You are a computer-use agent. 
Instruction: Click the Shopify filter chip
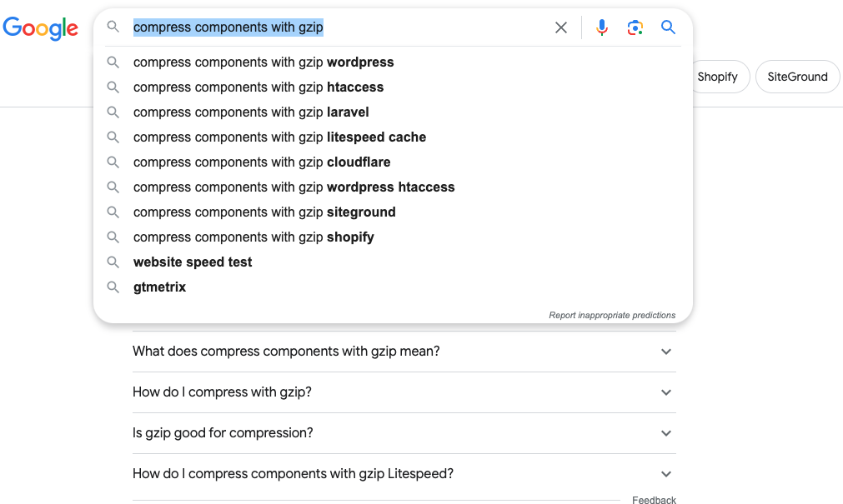(717, 77)
